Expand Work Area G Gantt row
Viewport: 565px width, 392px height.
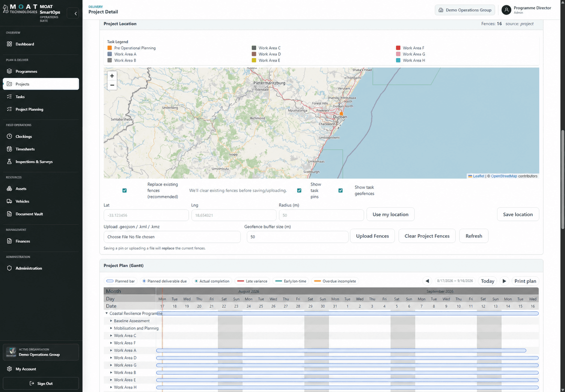pos(111,365)
